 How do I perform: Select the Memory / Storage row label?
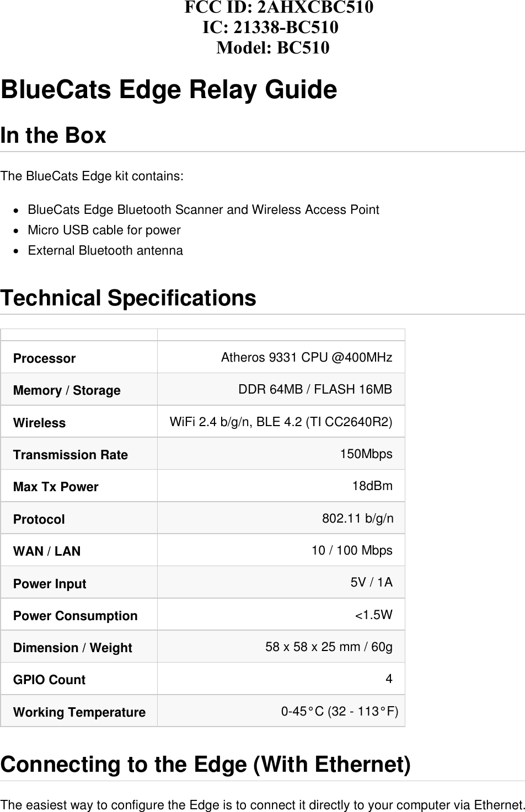coord(67,390)
